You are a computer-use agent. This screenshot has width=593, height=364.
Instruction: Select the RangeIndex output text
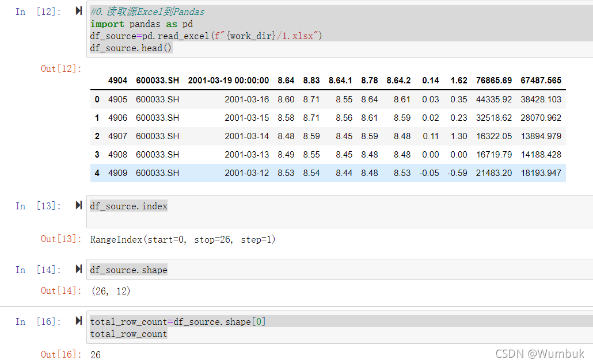tap(183, 239)
